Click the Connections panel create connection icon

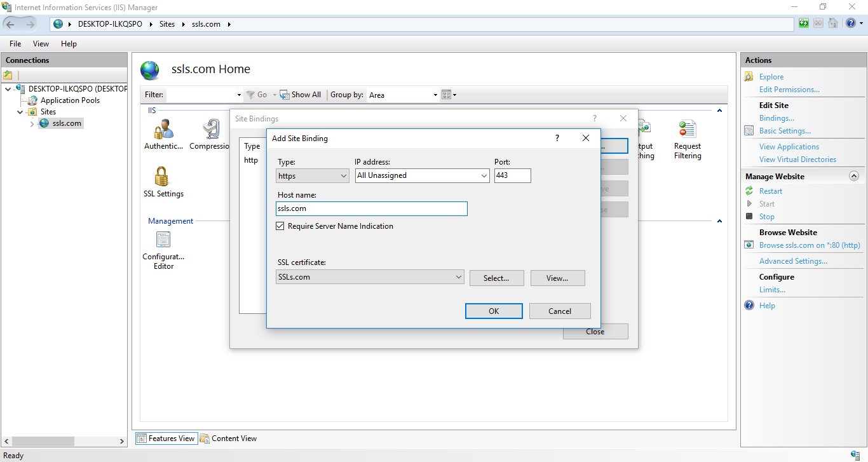click(8, 74)
